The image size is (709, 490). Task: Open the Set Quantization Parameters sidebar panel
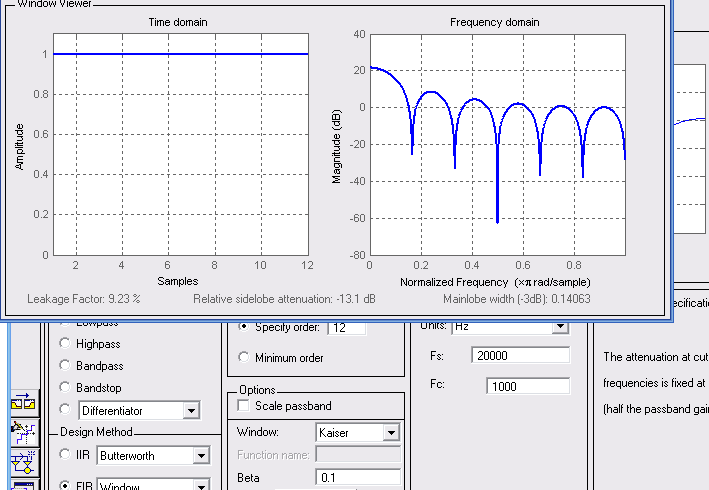click(x=23, y=432)
